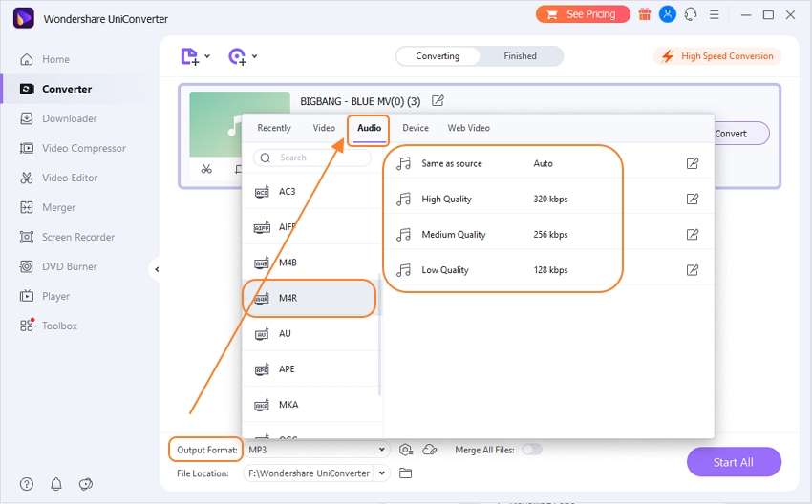The image size is (812, 504).
Task: Click the Start All button
Action: [734, 462]
